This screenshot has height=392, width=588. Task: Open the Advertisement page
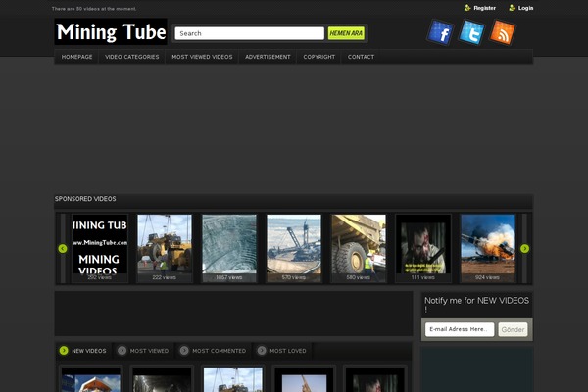pos(268,57)
